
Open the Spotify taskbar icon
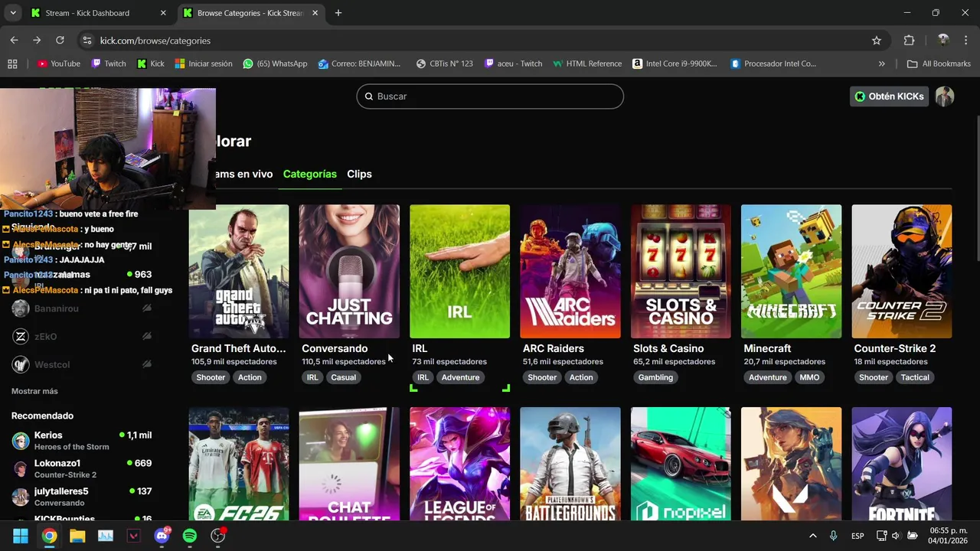[x=190, y=536]
